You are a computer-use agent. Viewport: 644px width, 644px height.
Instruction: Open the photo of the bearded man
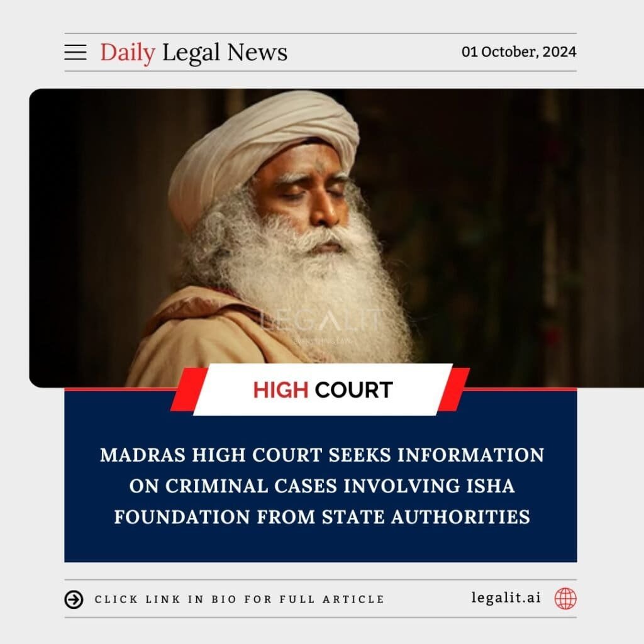[336, 237]
